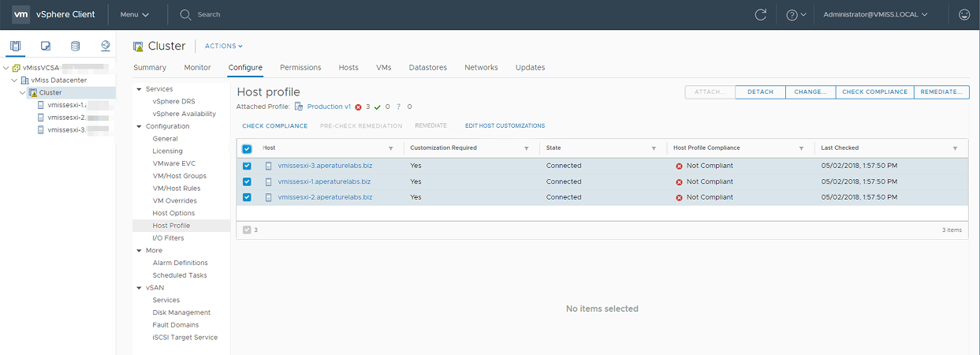Open the Host Profile Compliance column filter

click(x=801, y=148)
